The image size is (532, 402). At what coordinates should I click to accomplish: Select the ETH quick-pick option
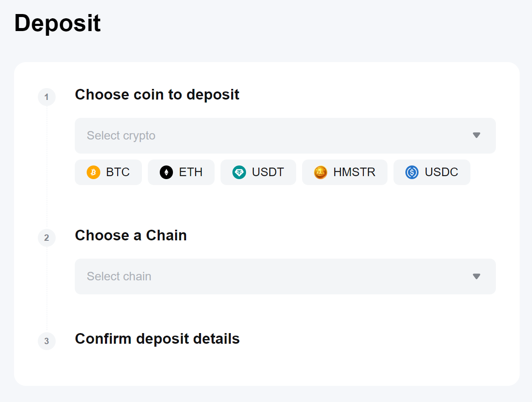[x=181, y=172]
